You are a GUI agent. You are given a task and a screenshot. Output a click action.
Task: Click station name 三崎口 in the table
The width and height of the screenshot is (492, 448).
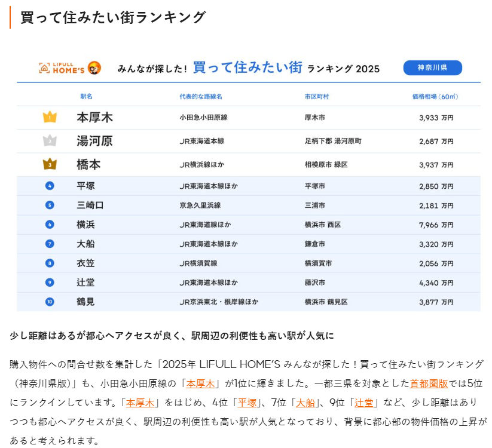90,205
